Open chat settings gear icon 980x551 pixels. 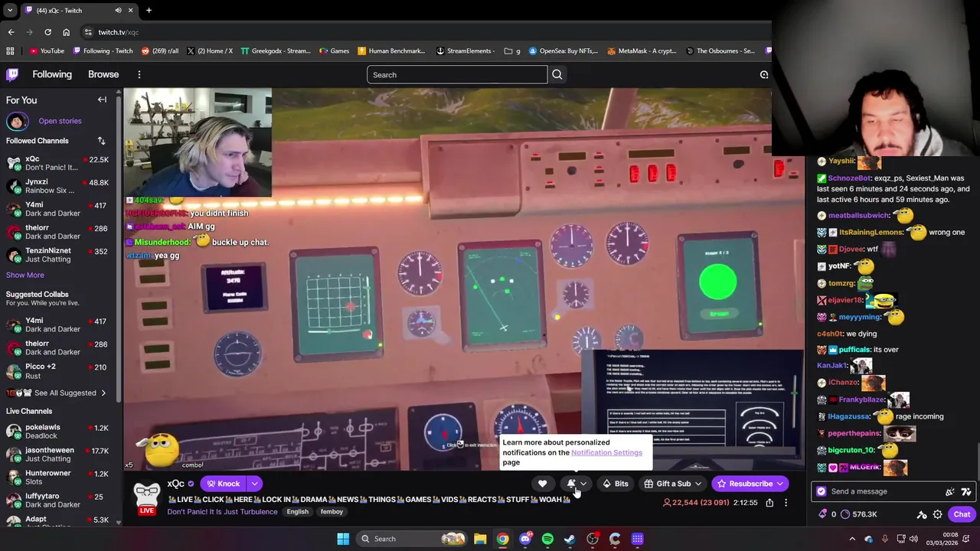point(937,514)
